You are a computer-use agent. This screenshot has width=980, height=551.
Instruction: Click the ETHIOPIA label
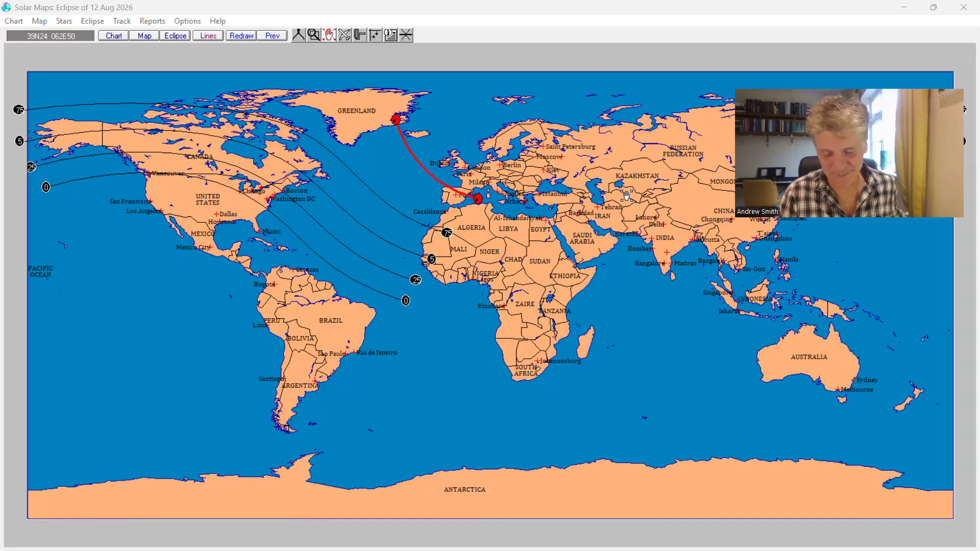tap(565, 276)
